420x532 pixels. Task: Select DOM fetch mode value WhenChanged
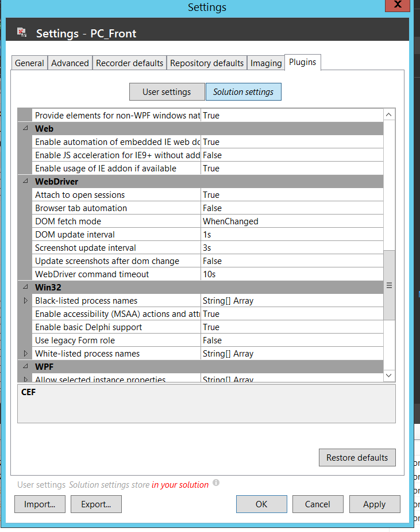(292, 221)
